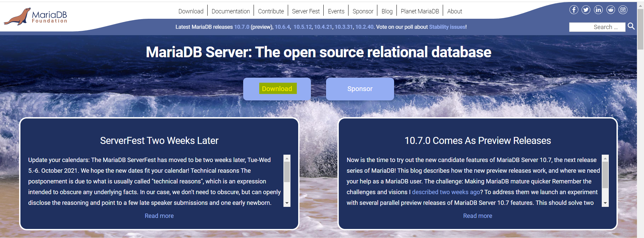
Task: Open the Planet MariaDB menu item
Action: coord(420,11)
